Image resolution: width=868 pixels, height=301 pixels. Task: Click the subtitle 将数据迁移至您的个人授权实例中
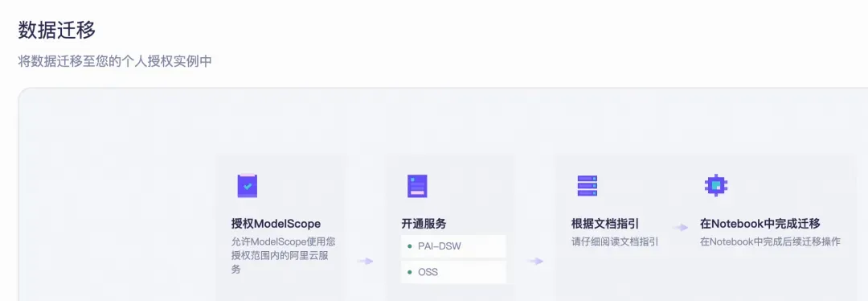click(115, 61)
